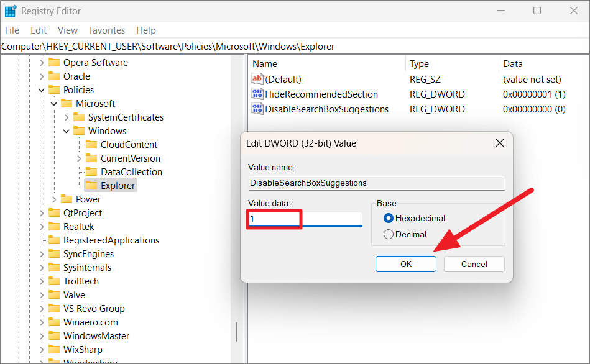
Task: Expand the Oracle key
Action: pos(42,76)
